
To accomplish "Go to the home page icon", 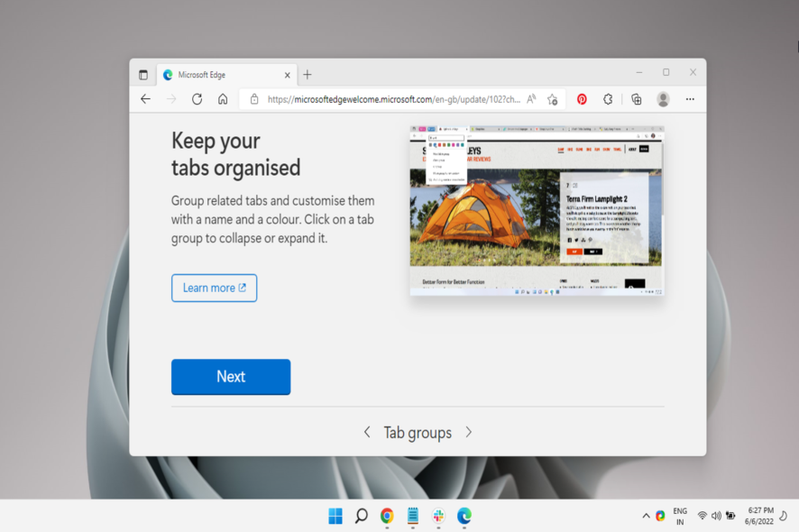I will 223,99.
